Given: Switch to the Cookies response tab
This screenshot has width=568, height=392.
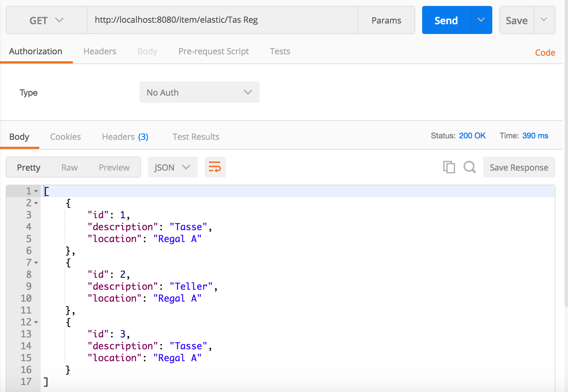Looking at the screenshot, I should click(x=65, y=137).
